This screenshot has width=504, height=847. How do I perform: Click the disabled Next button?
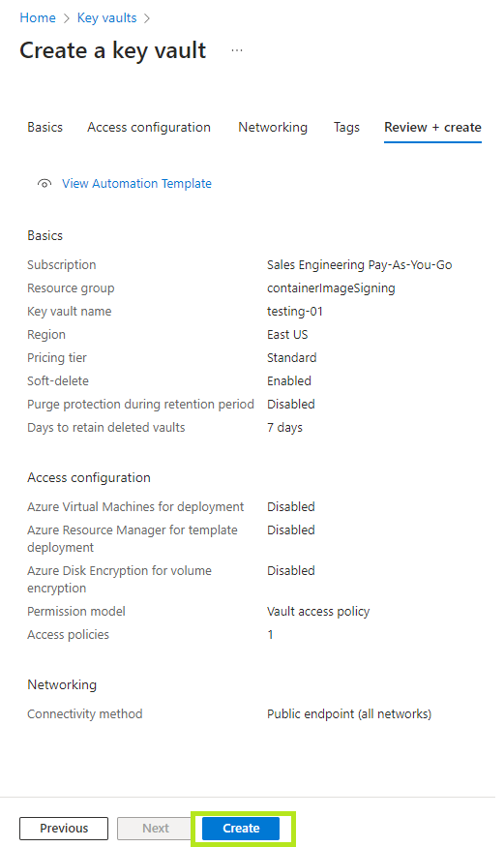click(x=156, y=828)
